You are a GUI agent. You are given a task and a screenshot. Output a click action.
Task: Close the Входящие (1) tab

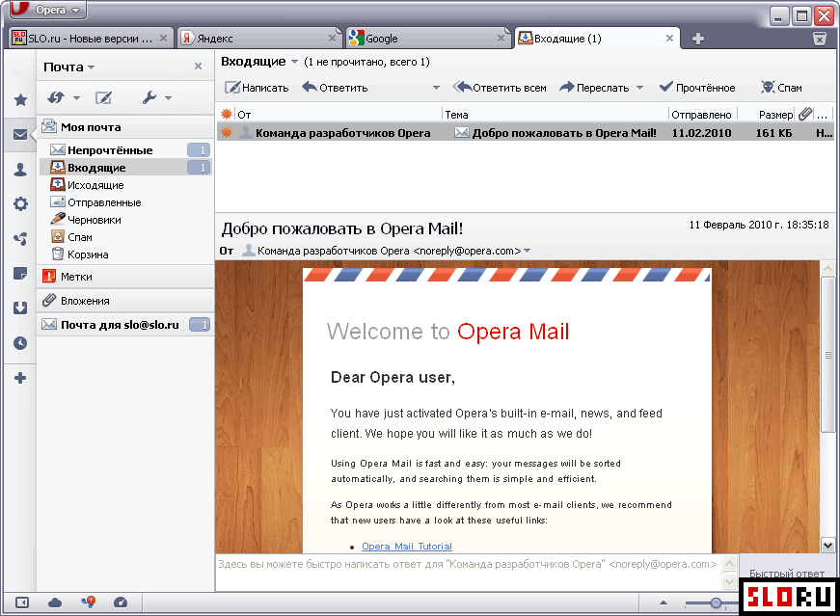pyautogui.click(x=669, y=39)
